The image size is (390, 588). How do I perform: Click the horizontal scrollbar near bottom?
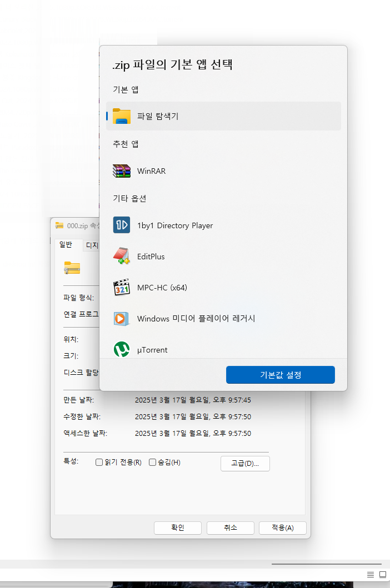point(327,564)
